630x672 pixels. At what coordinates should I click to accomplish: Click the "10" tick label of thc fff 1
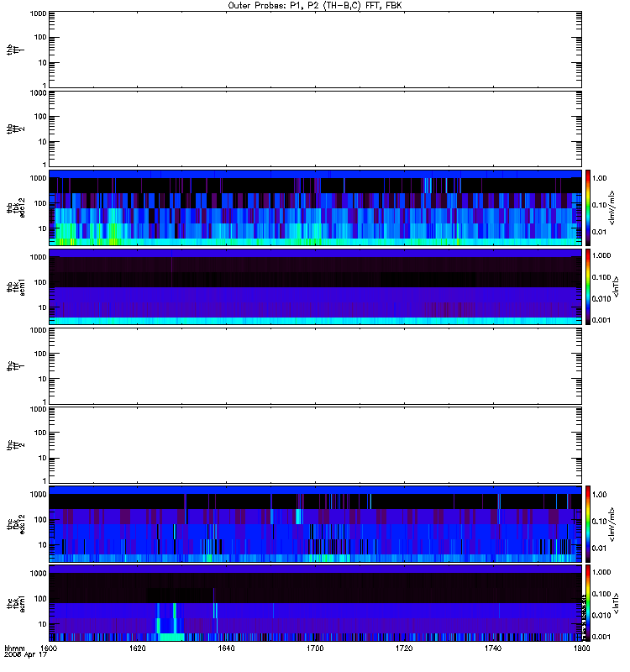click(x=43, y=379)
